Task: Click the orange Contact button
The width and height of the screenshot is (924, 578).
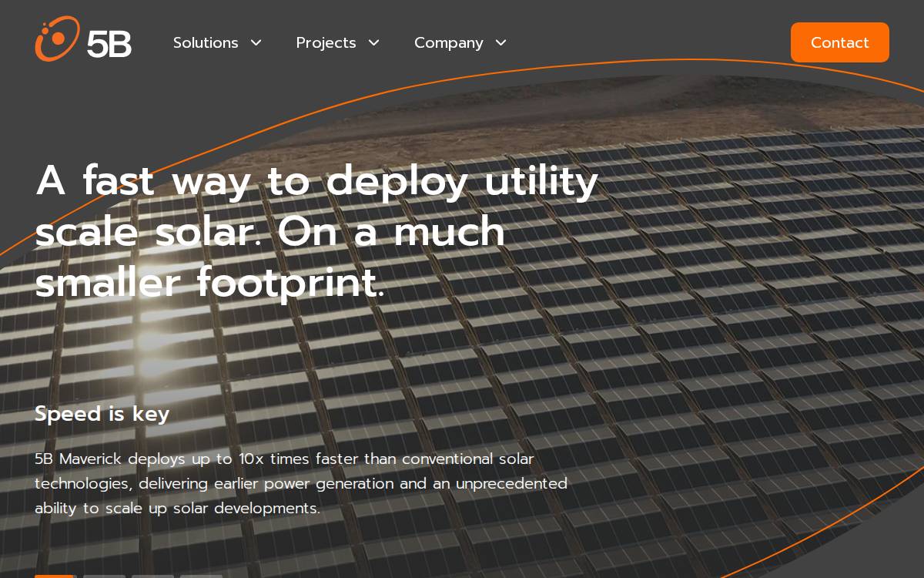Action: [839, 42]
